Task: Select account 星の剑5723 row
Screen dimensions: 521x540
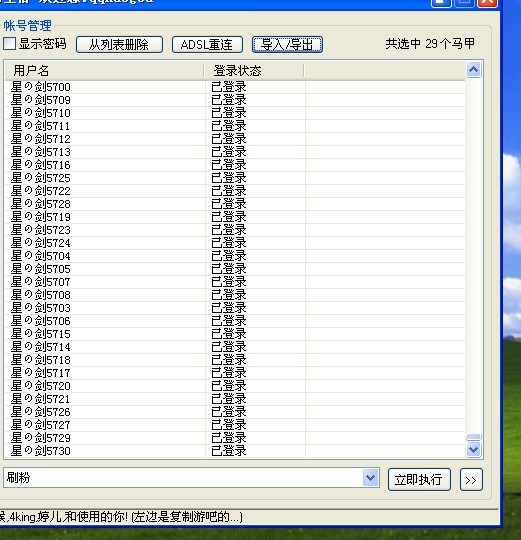Action: [235, 230]
